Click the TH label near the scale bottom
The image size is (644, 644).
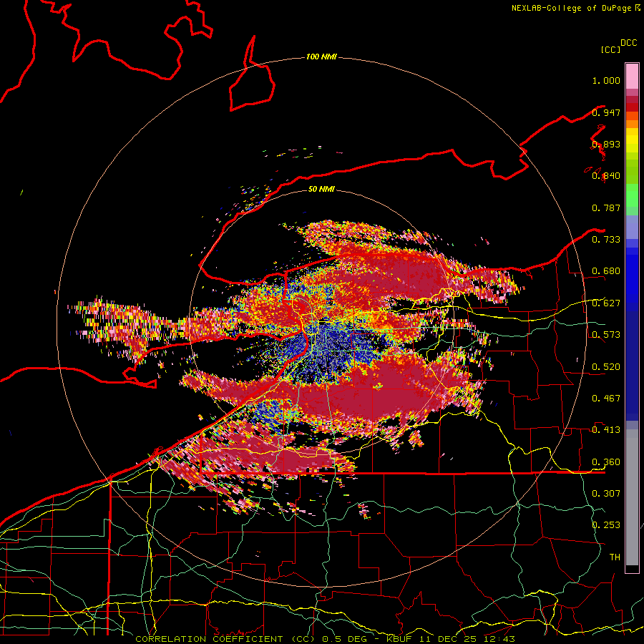coord(615,557)
